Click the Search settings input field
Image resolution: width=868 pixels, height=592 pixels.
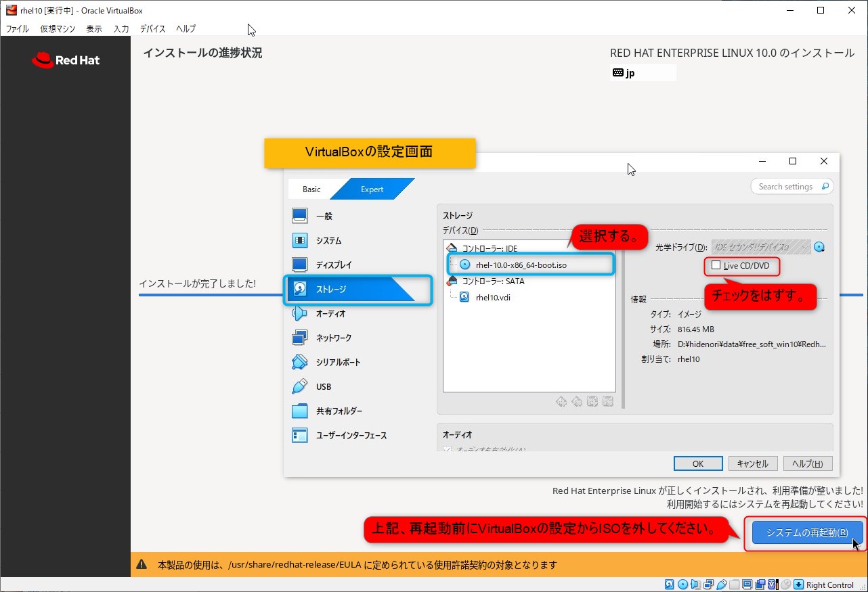pyautogui.click(x=785, y=186)
